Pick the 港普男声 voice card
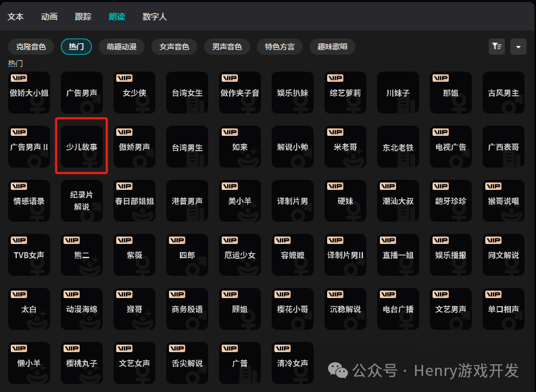Image resolution: width=536 pixels, height=392 pixels. point(187,201)
